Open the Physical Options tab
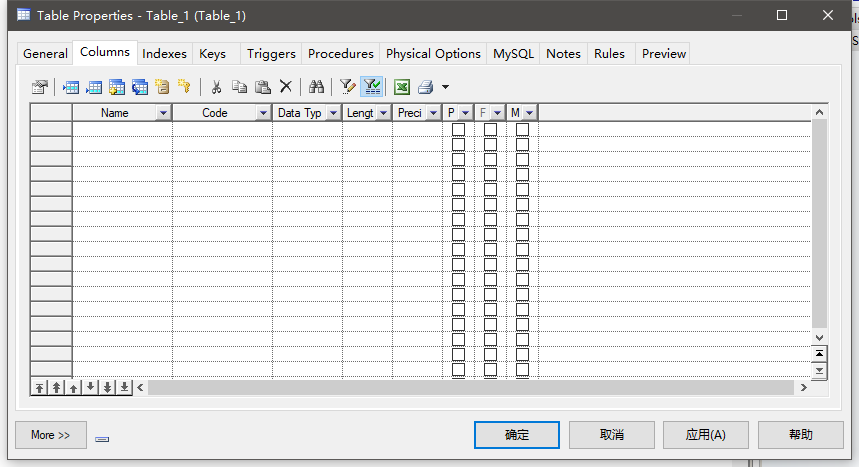The height and width of the screenshot is (467, 859). pos(433,54)
